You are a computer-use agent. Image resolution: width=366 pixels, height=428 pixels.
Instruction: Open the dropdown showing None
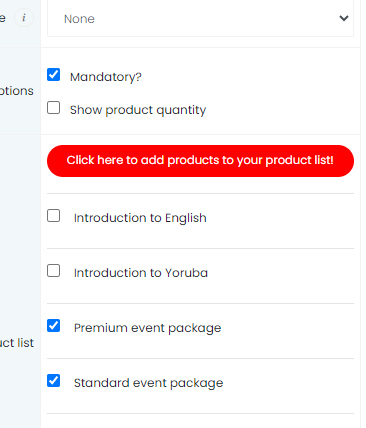coord(200,18)
